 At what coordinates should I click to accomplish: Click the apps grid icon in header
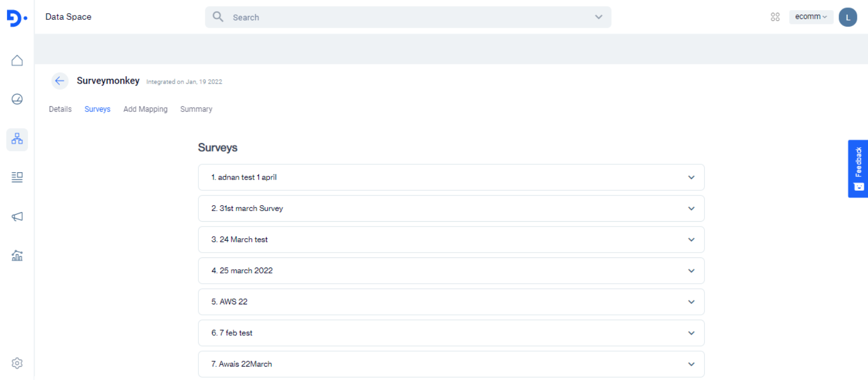click(x=775, y=17)
